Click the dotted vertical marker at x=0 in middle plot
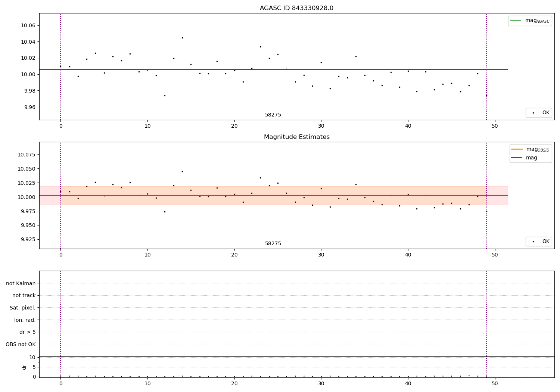Screen dimensions: 560x392 click(x=60, y=195)
